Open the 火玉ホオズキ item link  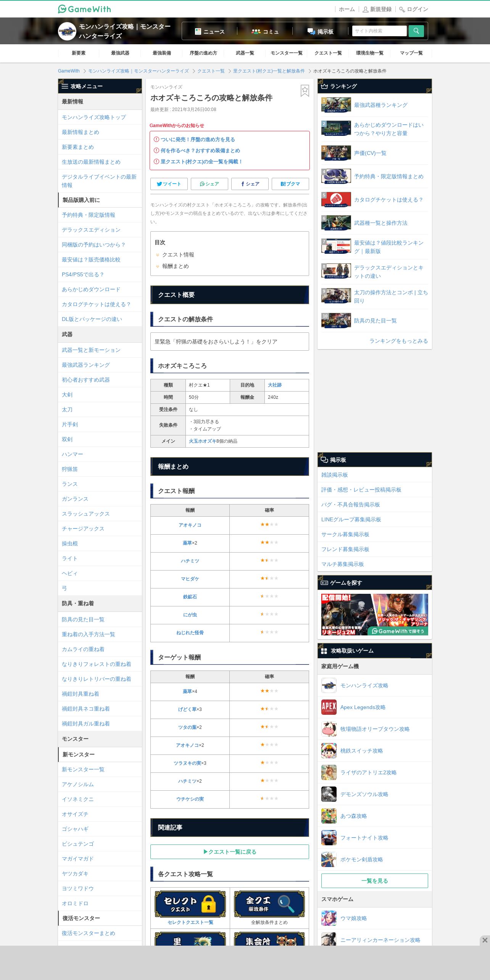pos(202,441)
